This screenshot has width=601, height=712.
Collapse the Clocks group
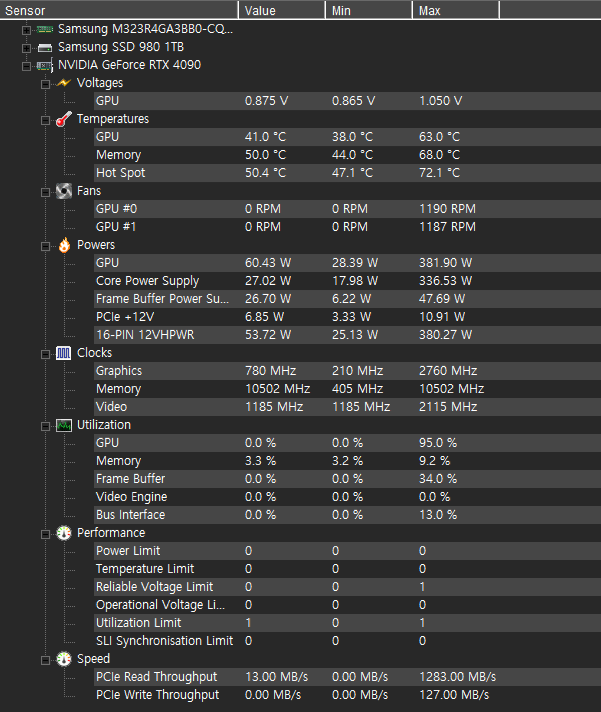coord(45,354)
